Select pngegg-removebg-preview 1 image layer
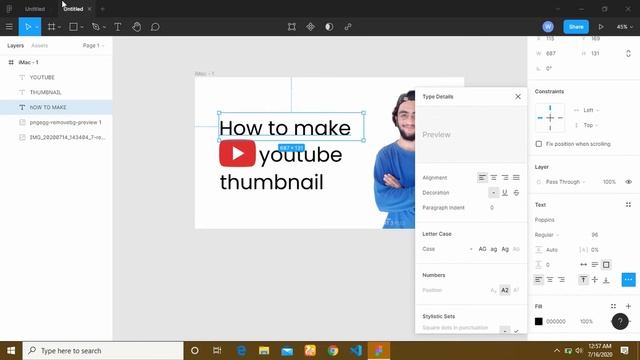Viewport: 640px width, 360px height. [65, 122]
